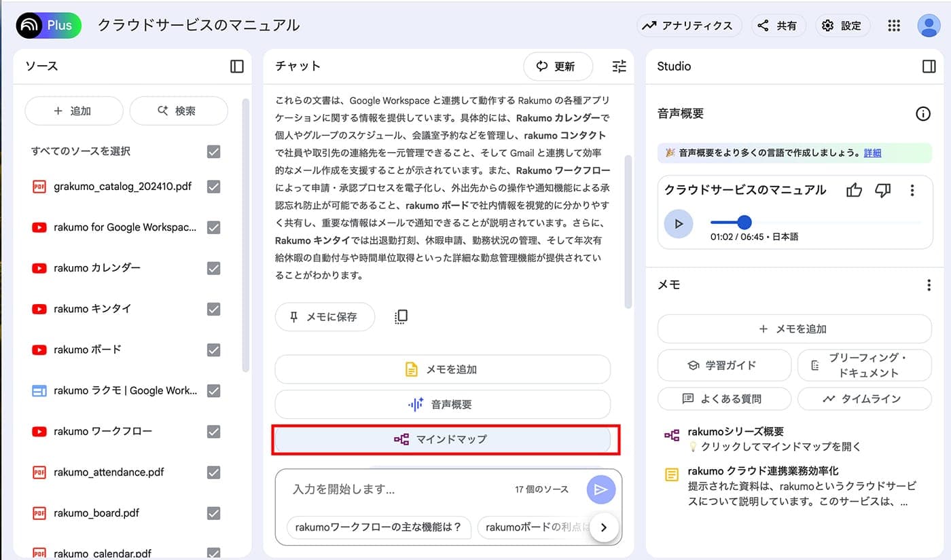This screenshot has height=560, width=951.
Task: Click web page icon of rakumo ラクモ source
Action: pyautogui.click(x=39, y=390)
